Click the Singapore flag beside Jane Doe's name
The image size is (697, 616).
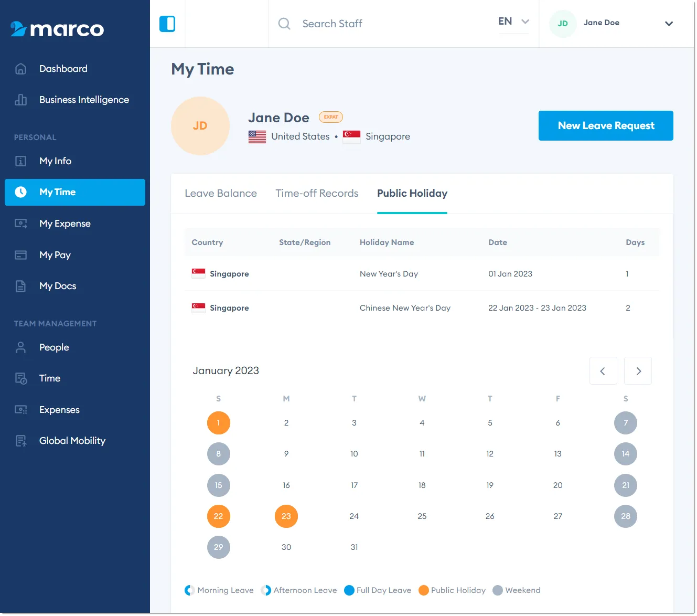tap(351, 136)
